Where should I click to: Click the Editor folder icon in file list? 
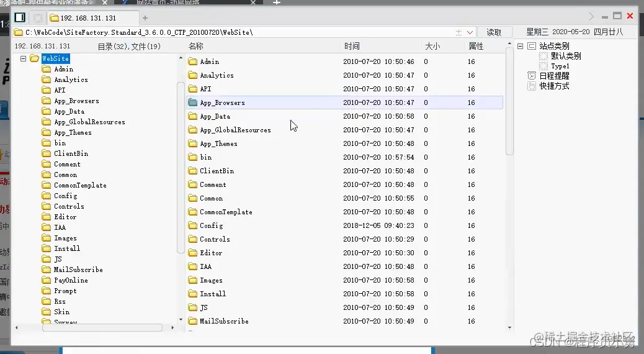click(192, 253)
